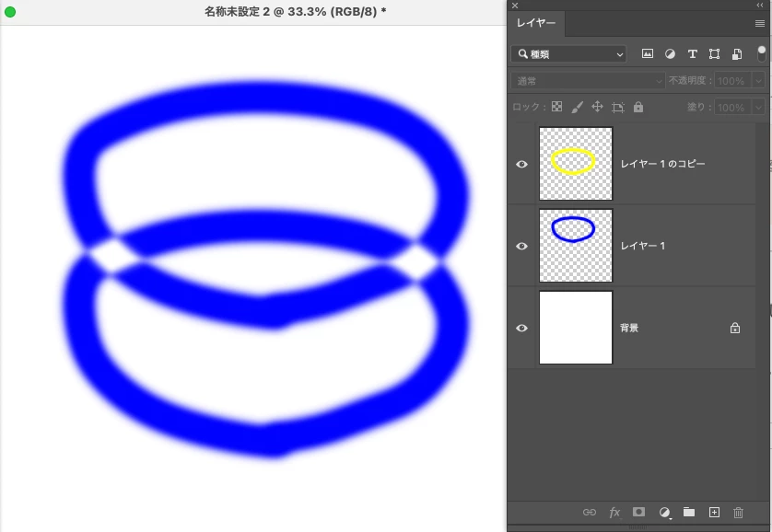Filter layers by smart object icon

pos(737,54)
